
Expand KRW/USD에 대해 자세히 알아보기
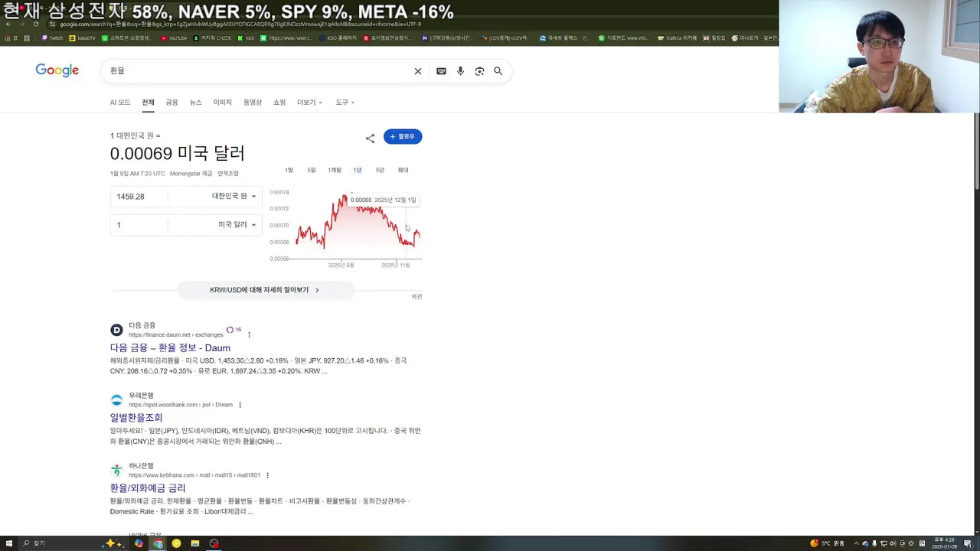point(266,290)
